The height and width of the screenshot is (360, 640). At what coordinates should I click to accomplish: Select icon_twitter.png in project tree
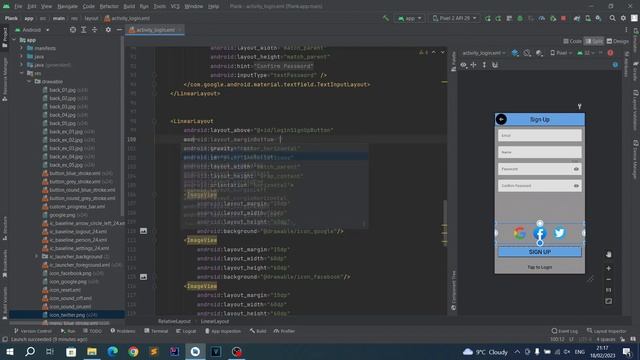[67, 315]
